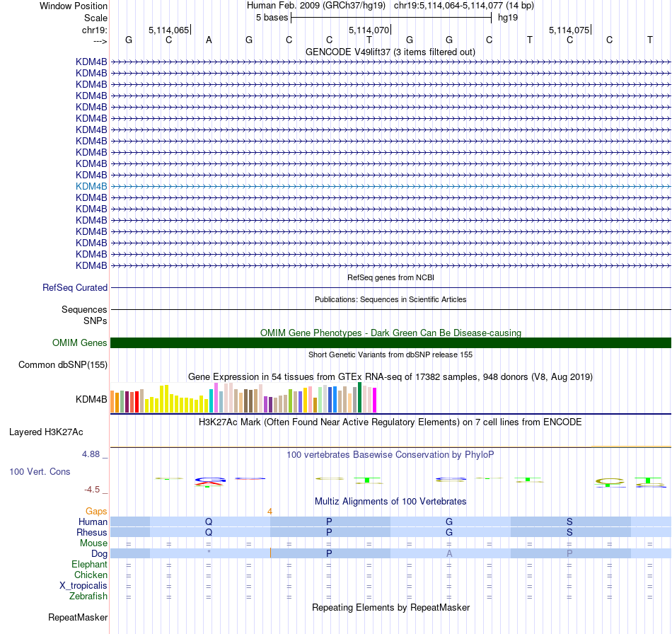Open the Multiz Alignments of 100 Vertebrates title
This screenshot has width=672, height=634.
[390, 501]
